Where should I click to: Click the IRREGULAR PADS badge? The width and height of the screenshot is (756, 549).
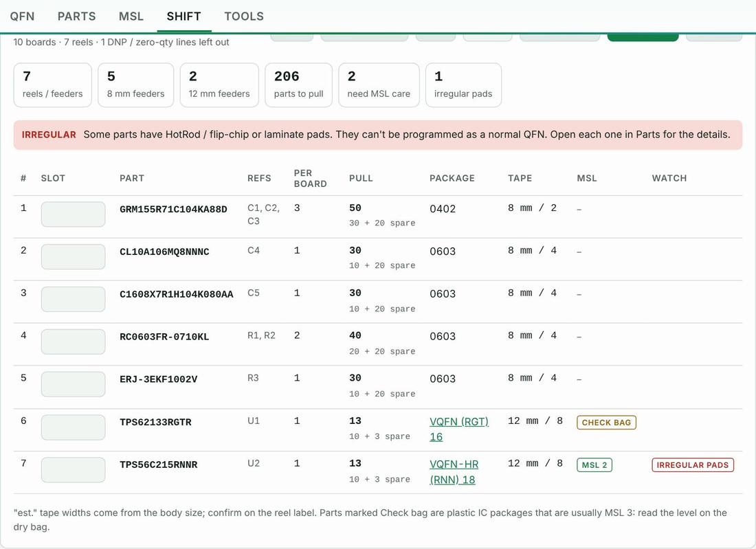[x=693, y=464]
